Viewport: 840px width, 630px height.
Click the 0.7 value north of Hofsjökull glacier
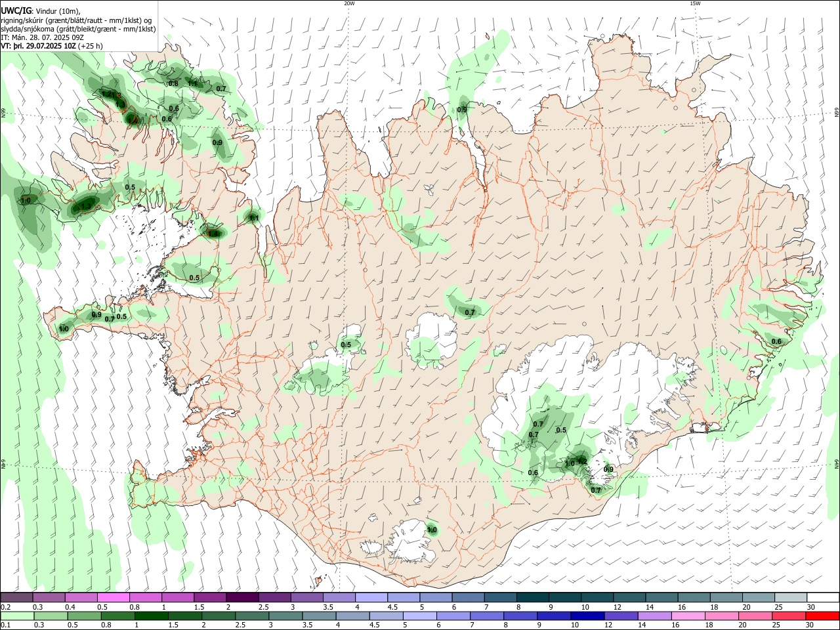click(x=470, y=313)
